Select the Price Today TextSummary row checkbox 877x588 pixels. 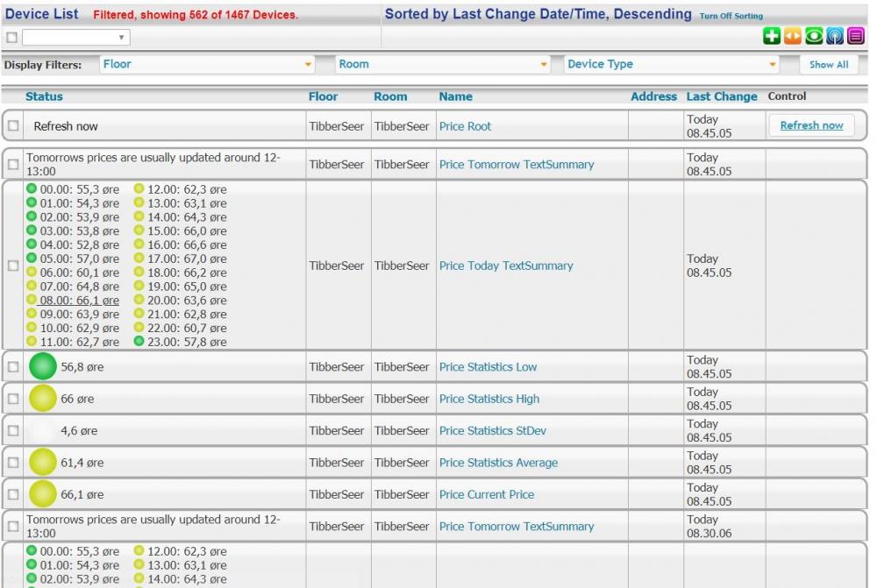tap(13, 266)
